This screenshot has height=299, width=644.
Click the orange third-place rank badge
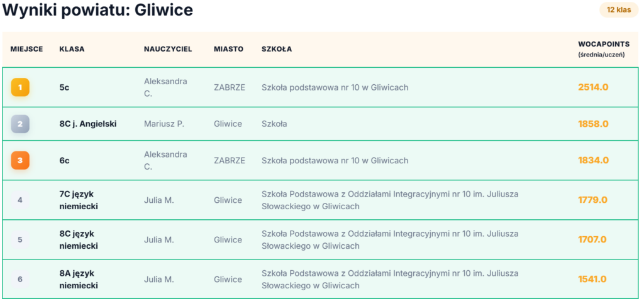(20, 160)
